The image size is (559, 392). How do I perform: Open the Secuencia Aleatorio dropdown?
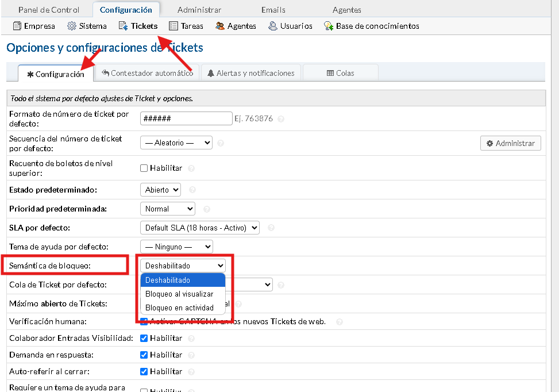tap(176, 143)
